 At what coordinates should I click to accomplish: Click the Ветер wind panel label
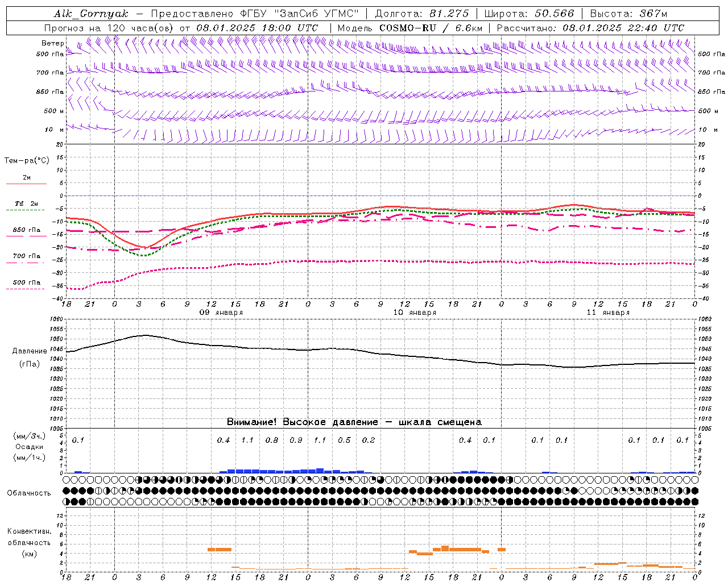click(52, 43)
